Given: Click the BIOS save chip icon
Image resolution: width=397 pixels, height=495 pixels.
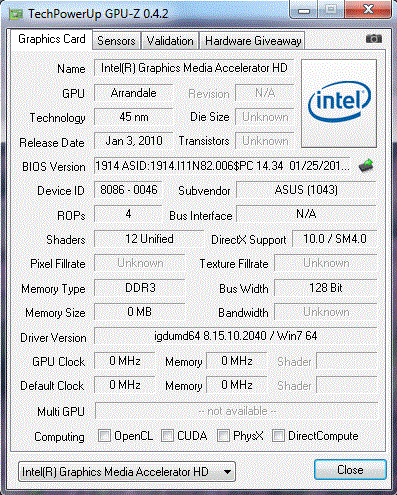Looking at the screenshot, I should (x=366, y=166).
